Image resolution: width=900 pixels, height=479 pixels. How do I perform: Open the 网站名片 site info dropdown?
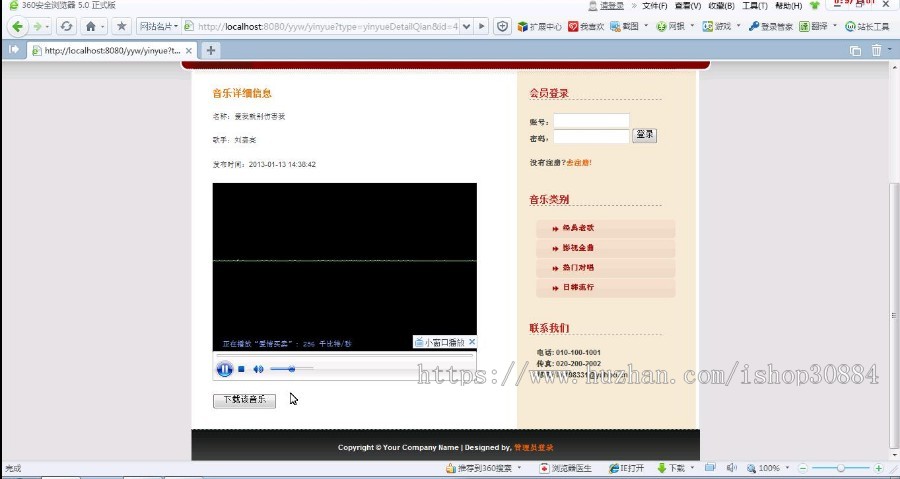click(x=159, y=26)
